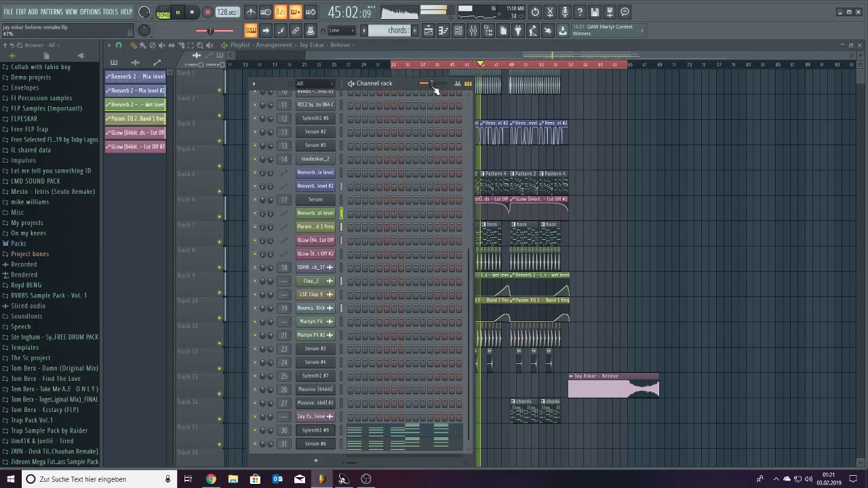Expand the Soundfonts browser folder
868x488 pixels.
coord(26,317)
